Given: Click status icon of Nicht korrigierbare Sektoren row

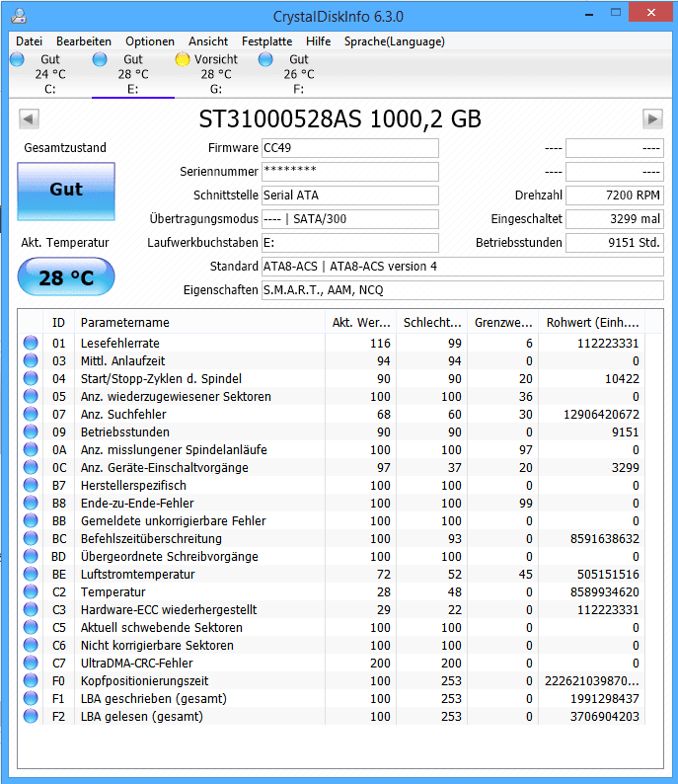Looking at the screenshot, I should click(31, 645).
